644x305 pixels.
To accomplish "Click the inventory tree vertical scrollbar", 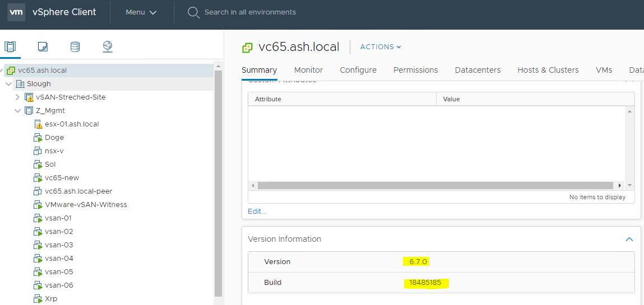I will (218, 183).
